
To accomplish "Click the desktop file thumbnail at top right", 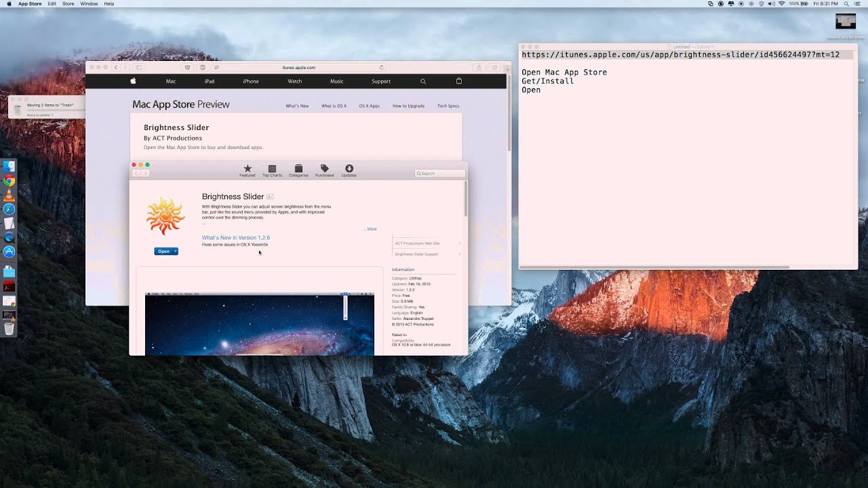I will (x=845, y=21).
